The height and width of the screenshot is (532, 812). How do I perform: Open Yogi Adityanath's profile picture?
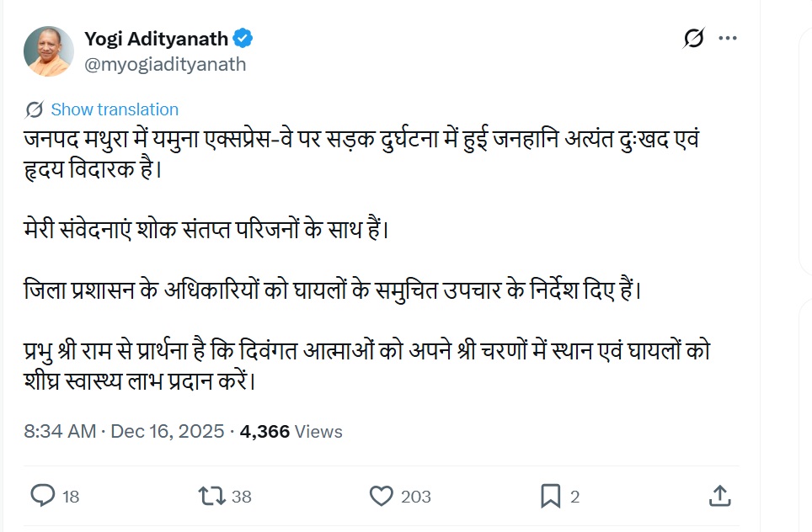tap(49, 51)
